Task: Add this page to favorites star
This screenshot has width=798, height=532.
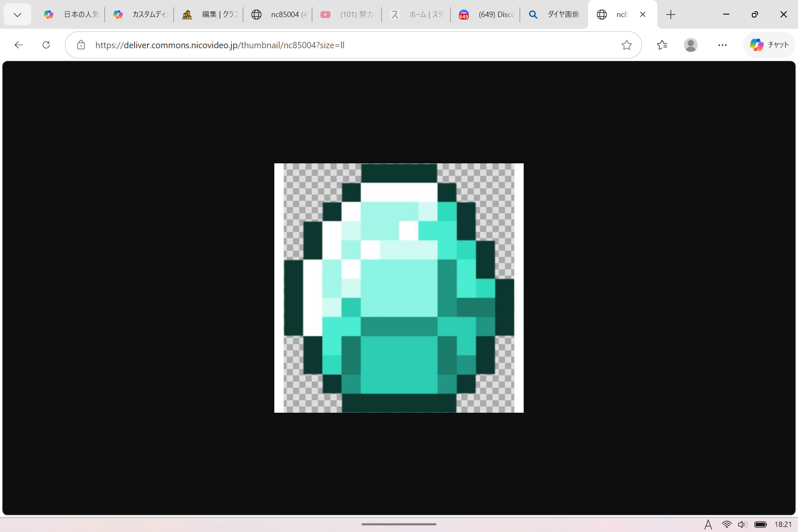Action: click(627, 45)
